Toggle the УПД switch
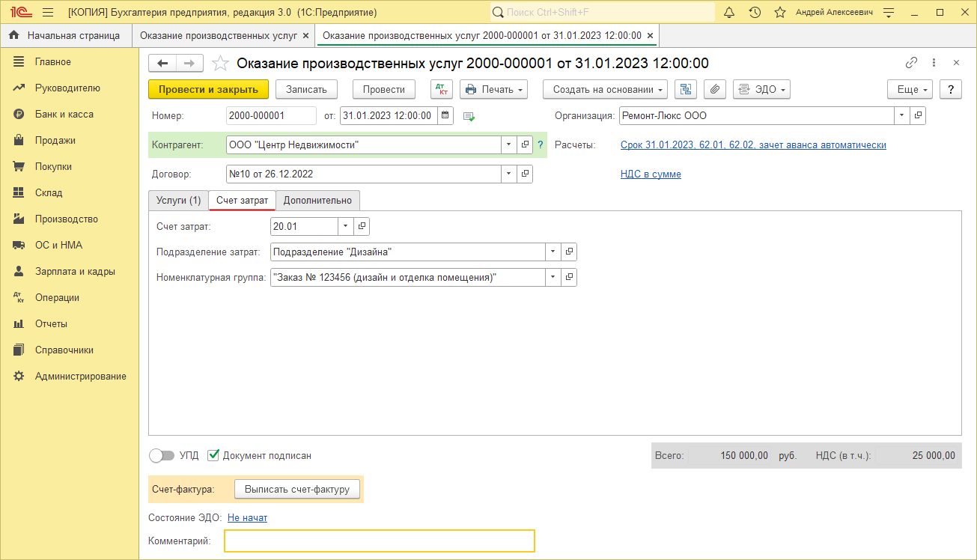 [162, 455]
